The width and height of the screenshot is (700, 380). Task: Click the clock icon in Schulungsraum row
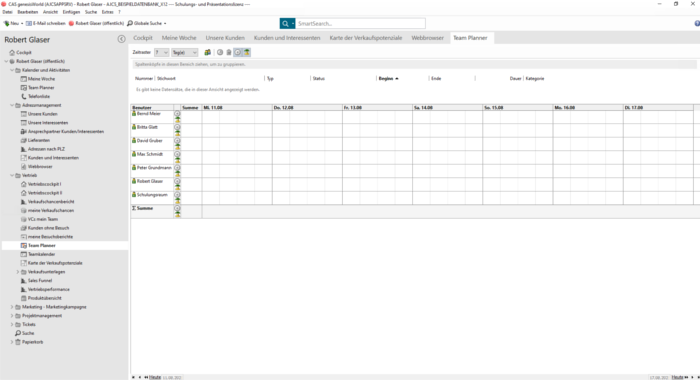pyautogui.click(x=177, y=195)
